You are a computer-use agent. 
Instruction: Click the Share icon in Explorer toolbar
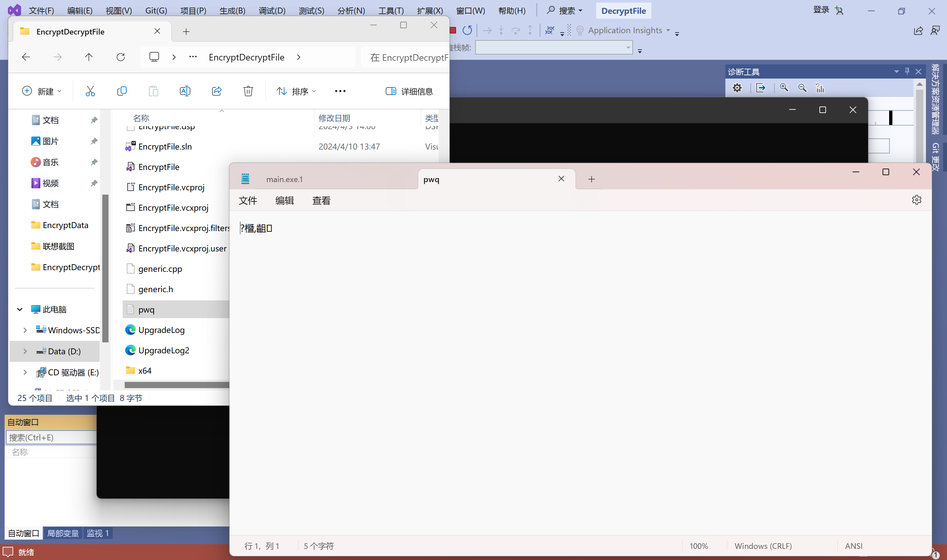(217, 91)
